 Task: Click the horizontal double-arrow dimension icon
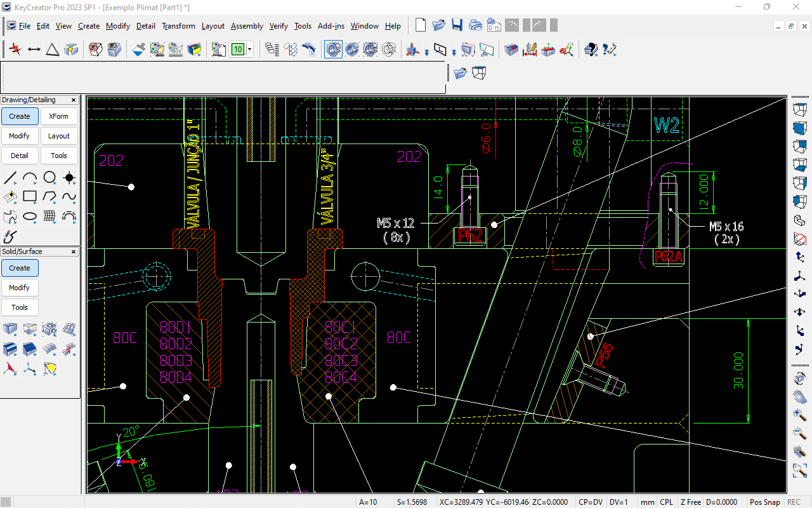coord(34,49)
